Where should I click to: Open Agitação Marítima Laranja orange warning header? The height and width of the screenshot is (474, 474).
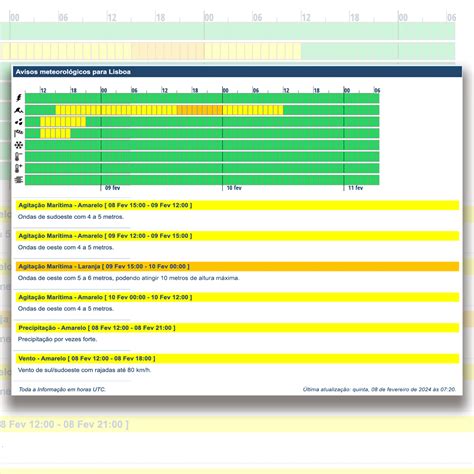pyautogui.click(x=237, y=267)
